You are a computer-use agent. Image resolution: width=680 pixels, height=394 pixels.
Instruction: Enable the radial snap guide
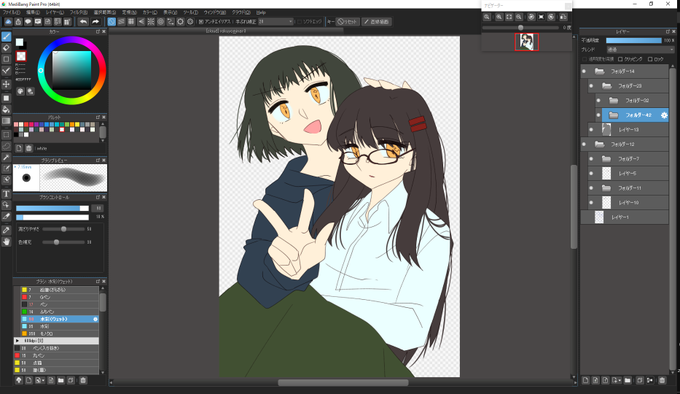[x=151, y=21]
